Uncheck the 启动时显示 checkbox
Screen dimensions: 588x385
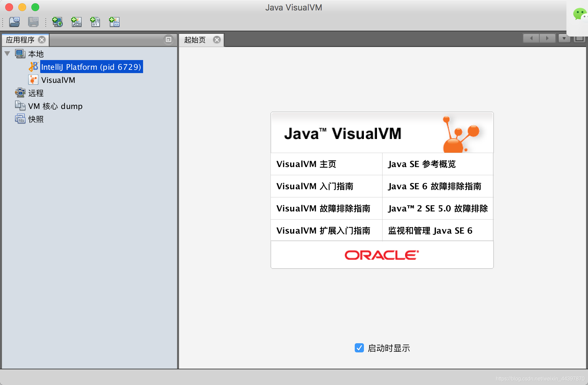tap(359, 348)
